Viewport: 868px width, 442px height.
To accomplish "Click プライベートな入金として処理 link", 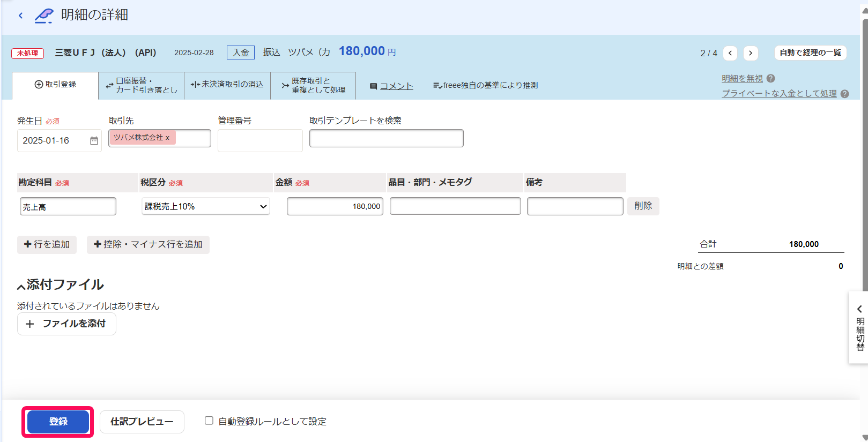I will [779, 94].
